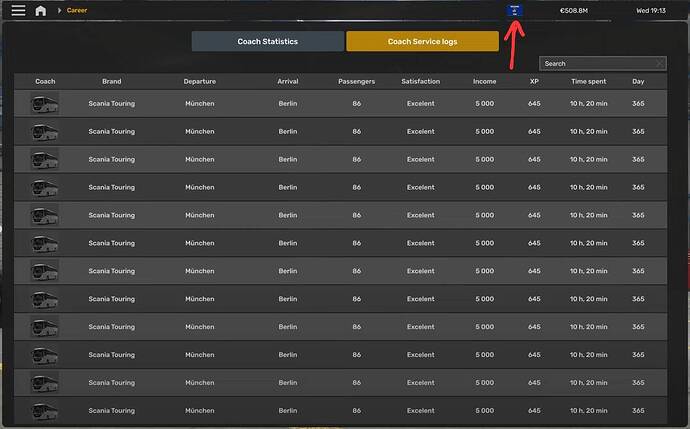Sort by the Time spent column header
Screen dimensions: 690x429
click(589, 81)
